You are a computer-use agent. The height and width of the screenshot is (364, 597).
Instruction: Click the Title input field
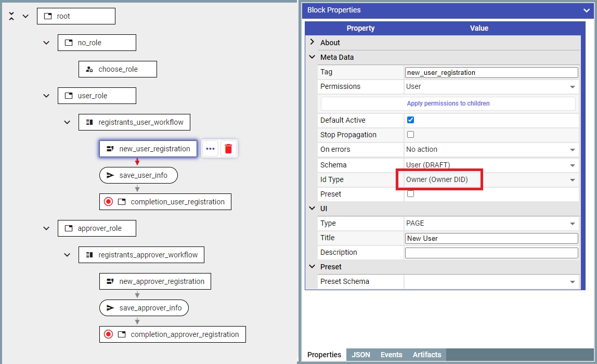coord(491,238)
